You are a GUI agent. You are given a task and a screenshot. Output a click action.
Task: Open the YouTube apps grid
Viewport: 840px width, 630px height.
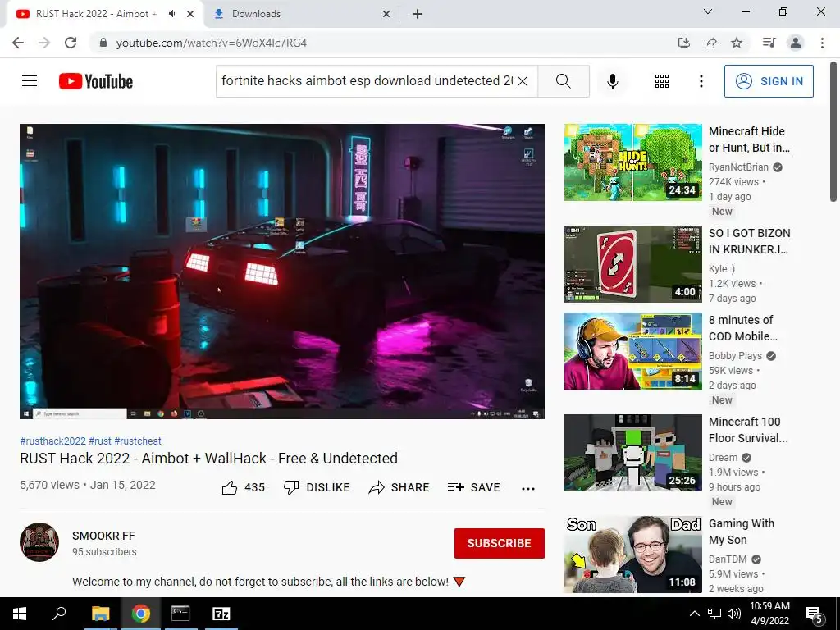[x=662, y=81]
